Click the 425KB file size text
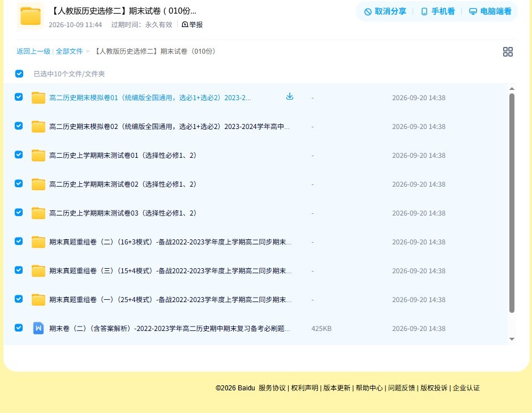532x413 pixels. [321, 328]
